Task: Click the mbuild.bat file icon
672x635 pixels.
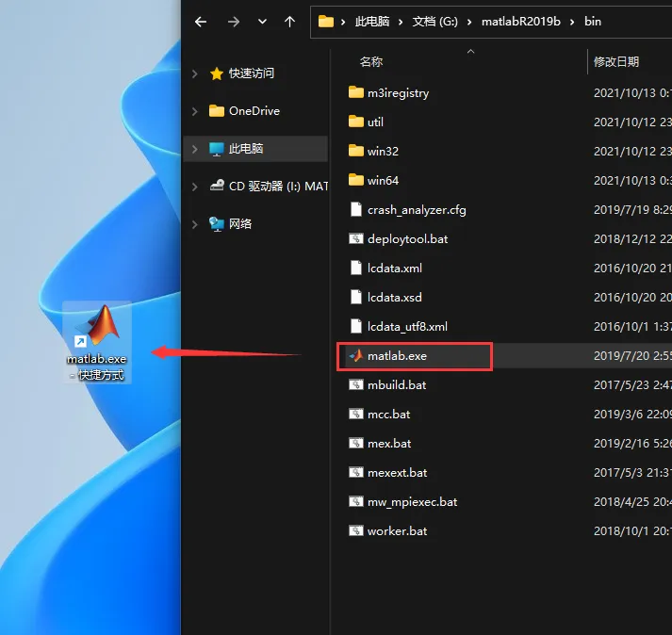Action: (355, 384)
